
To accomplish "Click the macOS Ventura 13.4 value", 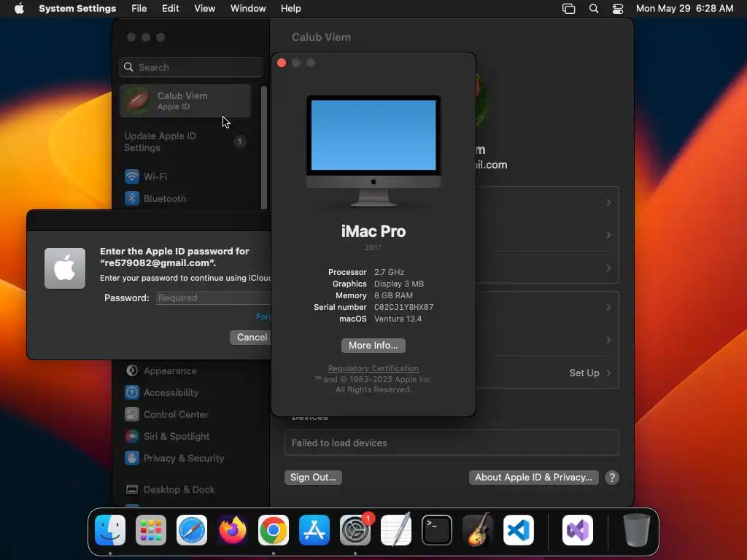I will click(398, 319).
